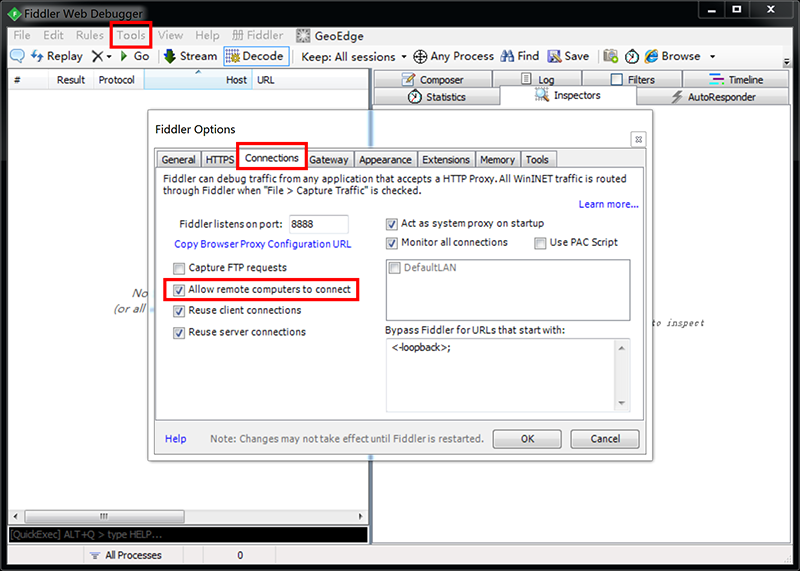The height and width of the screenshot is (571, 800).
Task: Open the Rules menu
Action: click(x=90, y=35)
